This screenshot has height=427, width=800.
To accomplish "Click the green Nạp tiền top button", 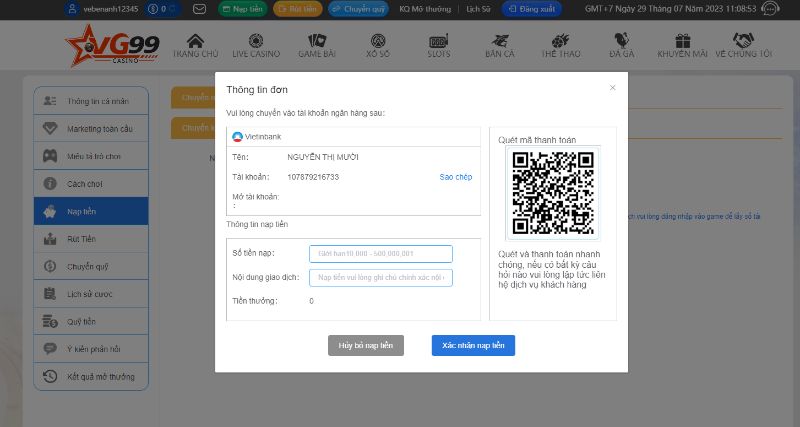I will [242, 9].
